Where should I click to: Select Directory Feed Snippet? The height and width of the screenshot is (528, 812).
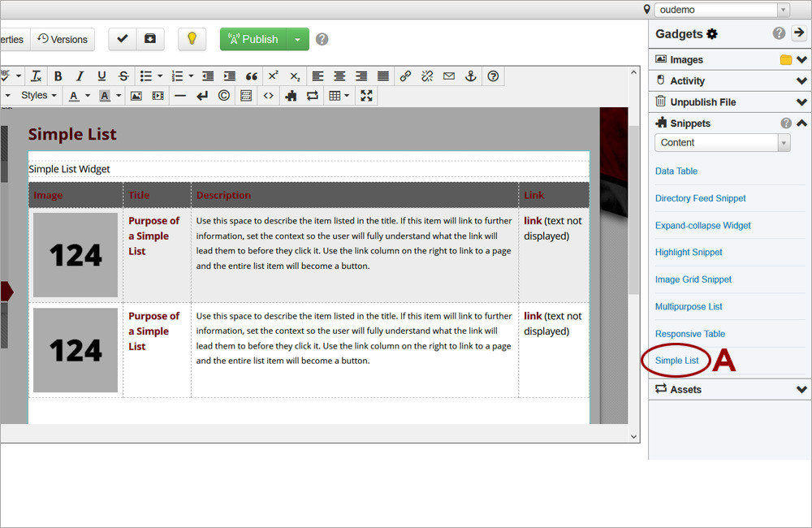[x=700, y=198]
